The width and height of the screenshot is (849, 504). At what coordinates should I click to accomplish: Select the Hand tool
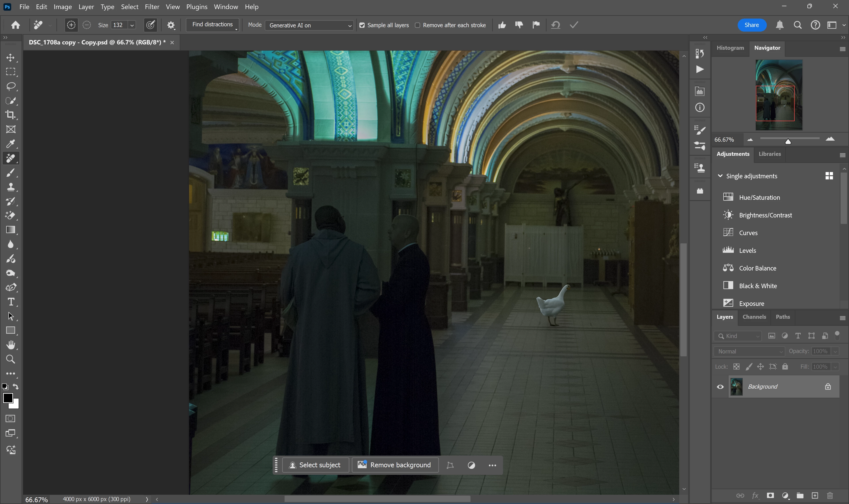(11, 345)
